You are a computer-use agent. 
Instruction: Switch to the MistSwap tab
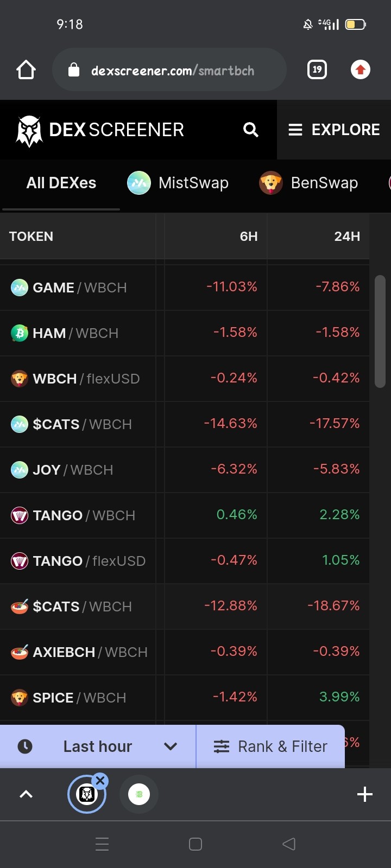click(178, 183)
